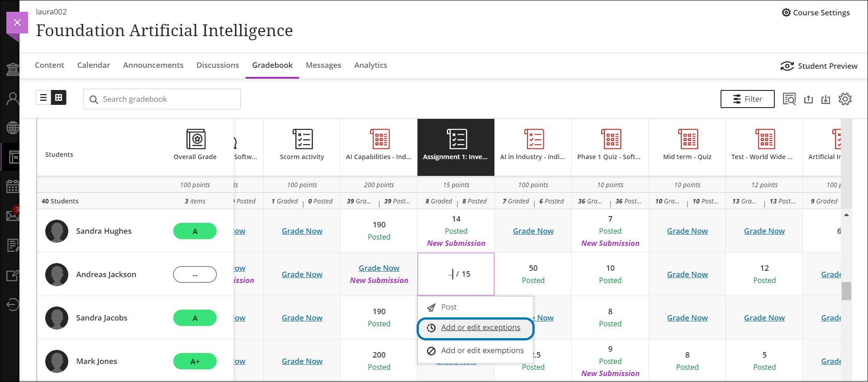868x382 pixels.
Task: Click the Overall Grade column icon
Action: pos(195,139)
